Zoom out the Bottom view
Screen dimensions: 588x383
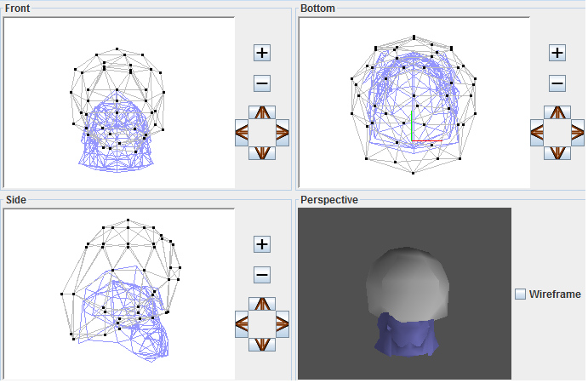[x=557, y=83]
